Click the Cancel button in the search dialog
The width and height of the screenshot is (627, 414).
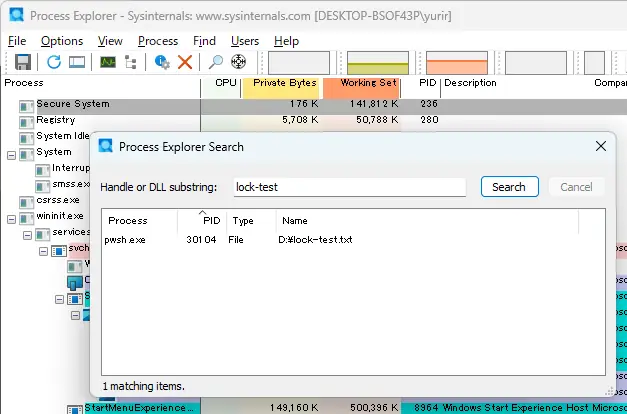pos(576,187)
